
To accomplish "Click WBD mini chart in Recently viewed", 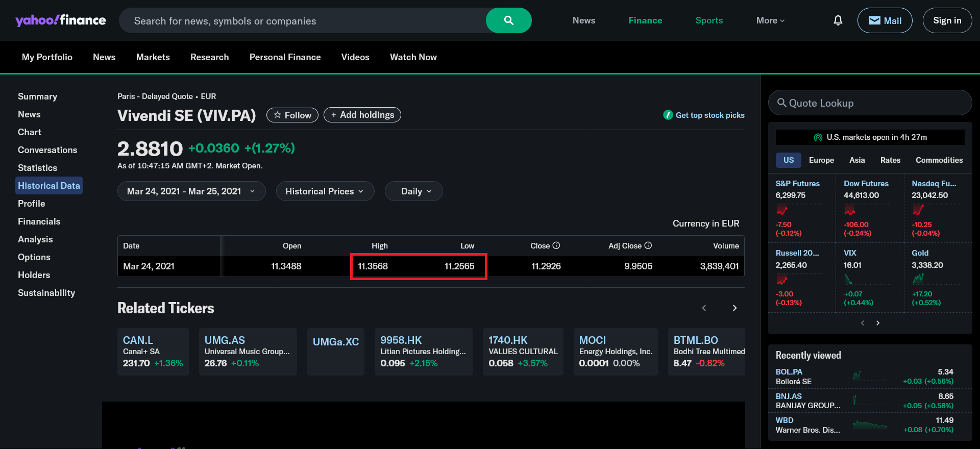I will [x=870, y=425].
